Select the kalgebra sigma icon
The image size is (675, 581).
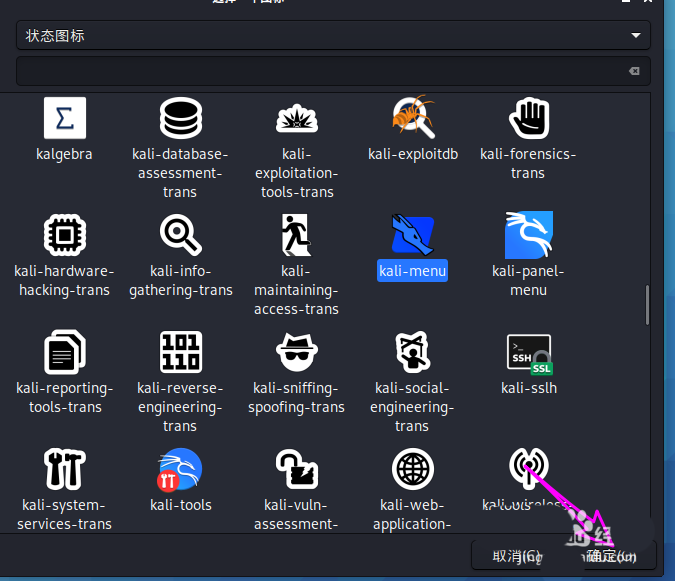(65, 118)
